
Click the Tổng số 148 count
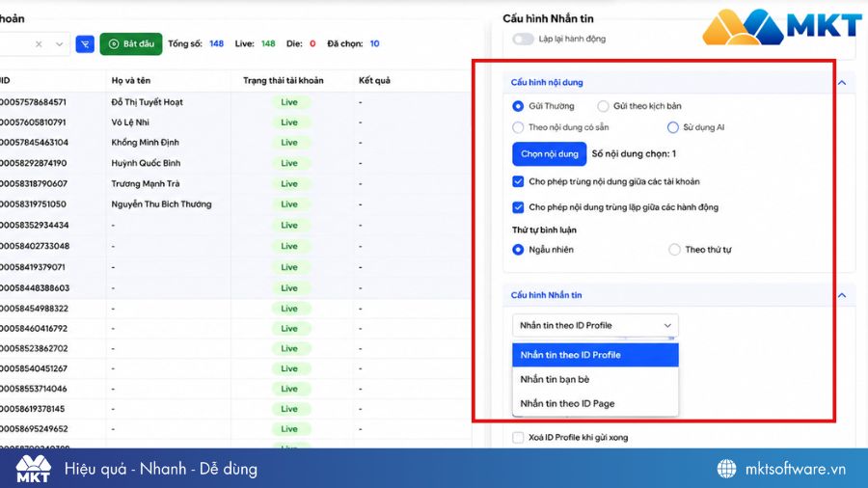pos(216,43)
